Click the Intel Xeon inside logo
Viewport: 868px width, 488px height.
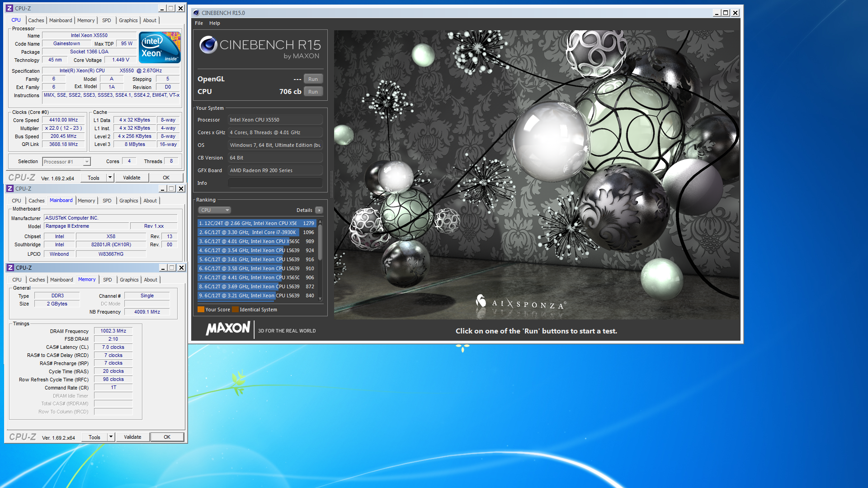pos(160,47)
